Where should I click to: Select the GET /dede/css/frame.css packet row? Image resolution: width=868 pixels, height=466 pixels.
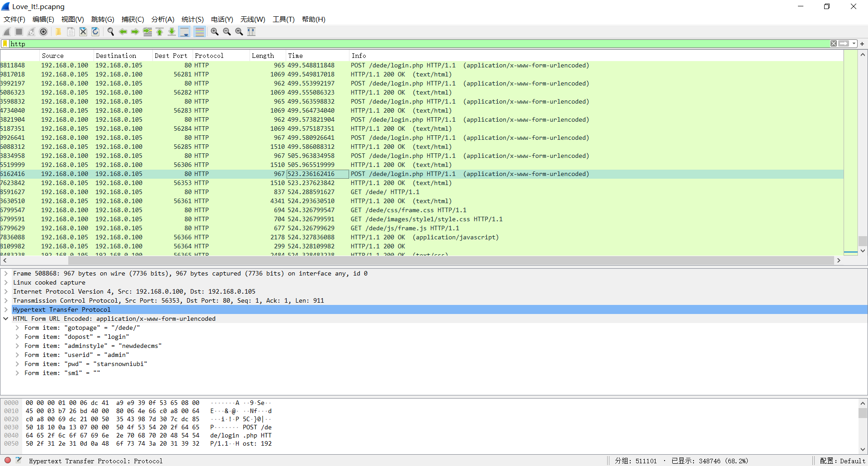[408, 210]
